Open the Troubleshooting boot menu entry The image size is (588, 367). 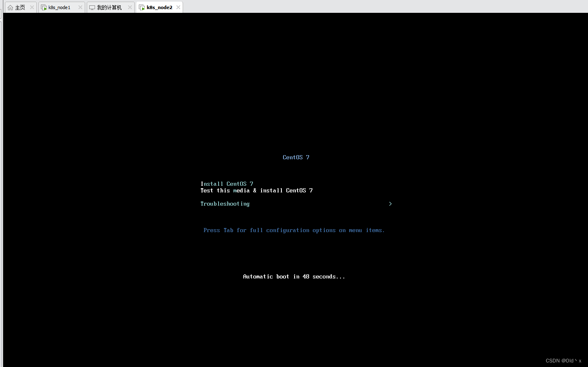click(x=225, y=204)
